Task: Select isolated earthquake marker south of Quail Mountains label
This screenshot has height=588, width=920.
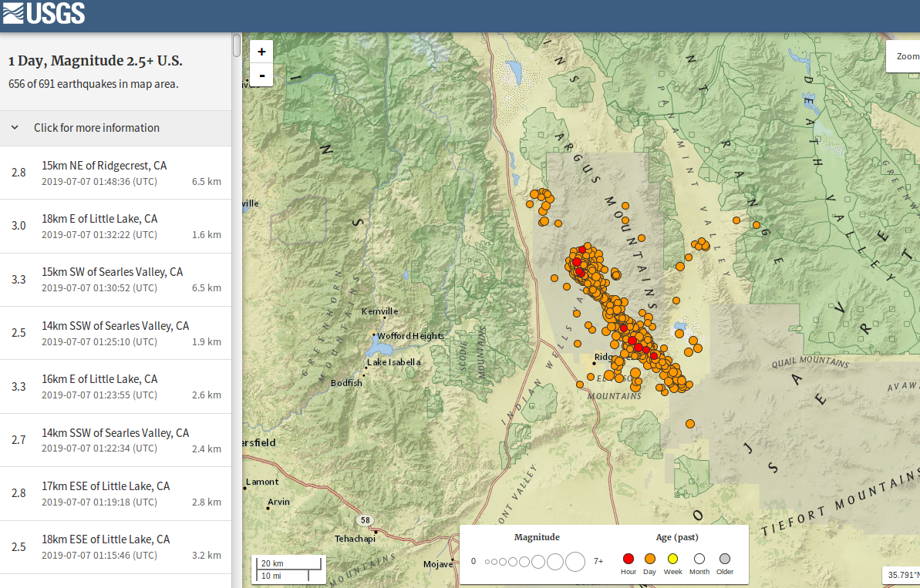Action: pyautogui.click(x=689, y=423)
